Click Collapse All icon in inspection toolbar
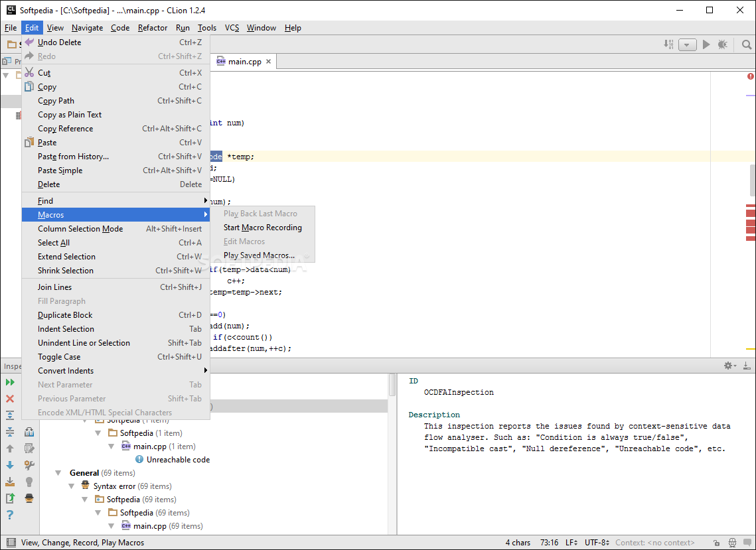756x550 pixels. point(10,432)
